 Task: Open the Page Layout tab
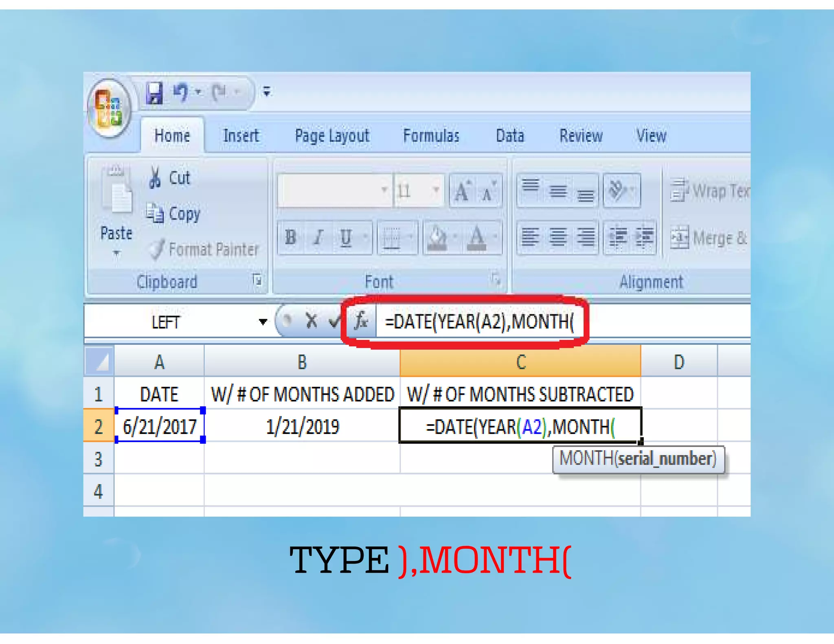coord(332,136)
